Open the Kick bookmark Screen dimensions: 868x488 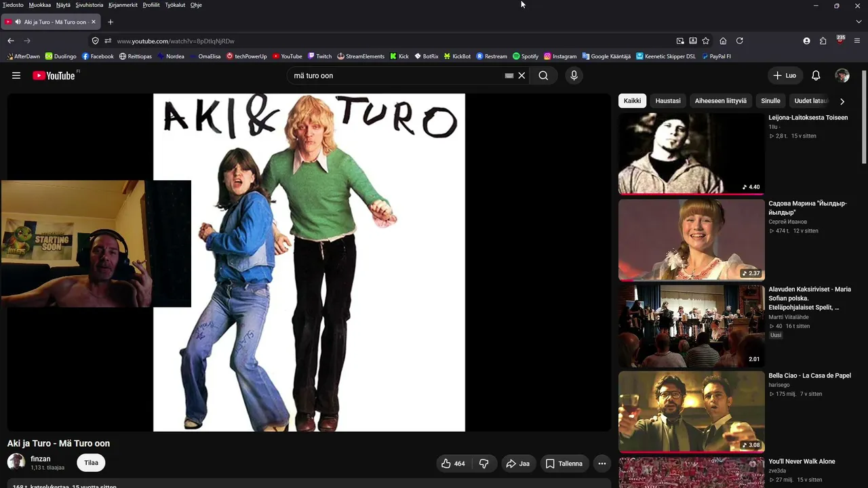click(x=399, y=56)
